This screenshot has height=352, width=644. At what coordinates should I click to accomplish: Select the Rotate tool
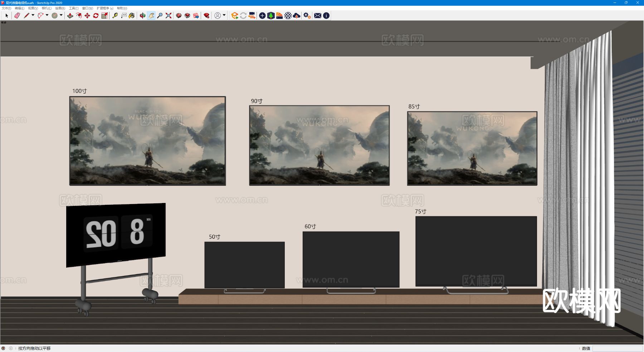(x=96, y=15)
